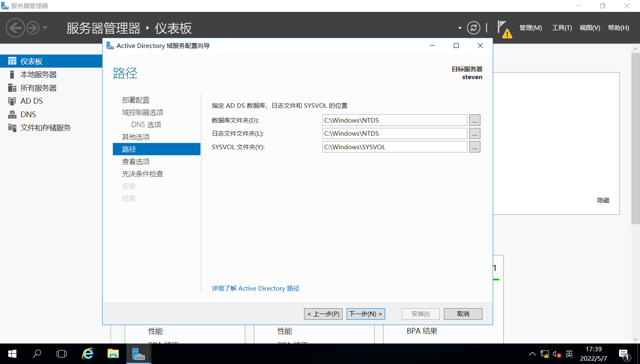Click the back navigation arrow in Server Manager

coord(15,28)
